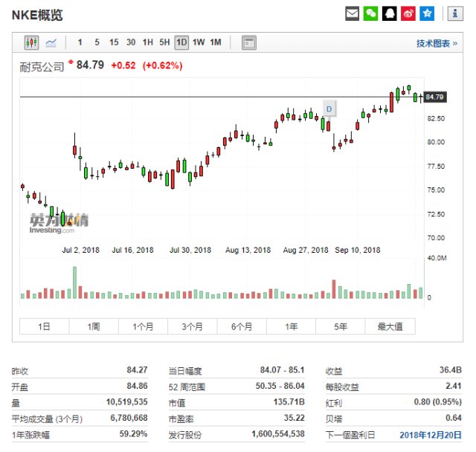
Task: Click the 量 value 10,519,535
Action: (x=127, y=402)
